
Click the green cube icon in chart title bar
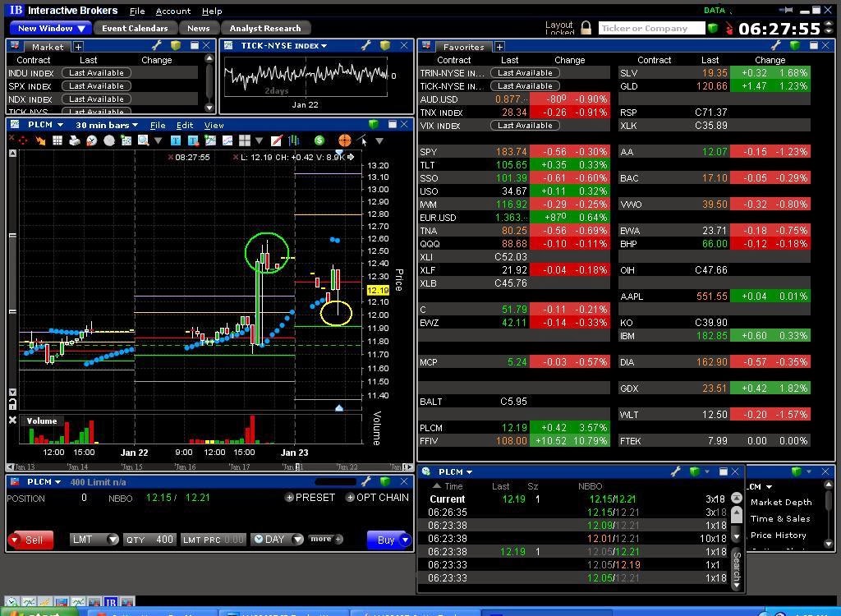click(x=374, y=125)
